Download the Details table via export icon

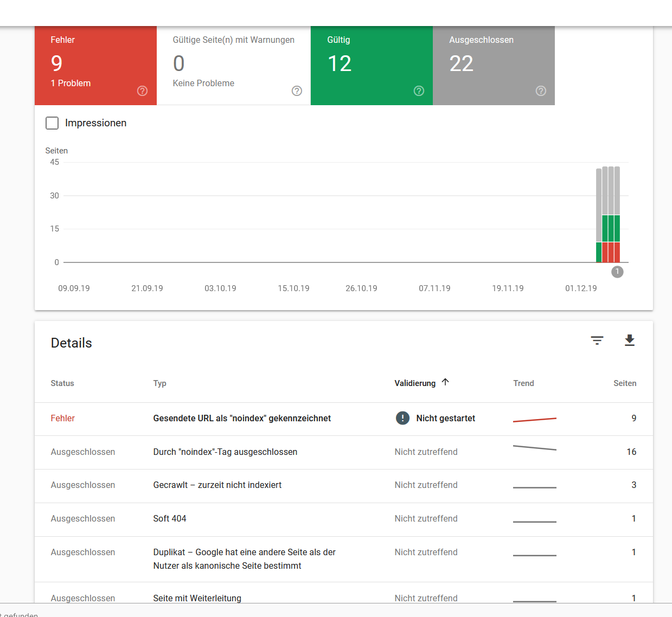pyautogui.click(x=629, y=340)
